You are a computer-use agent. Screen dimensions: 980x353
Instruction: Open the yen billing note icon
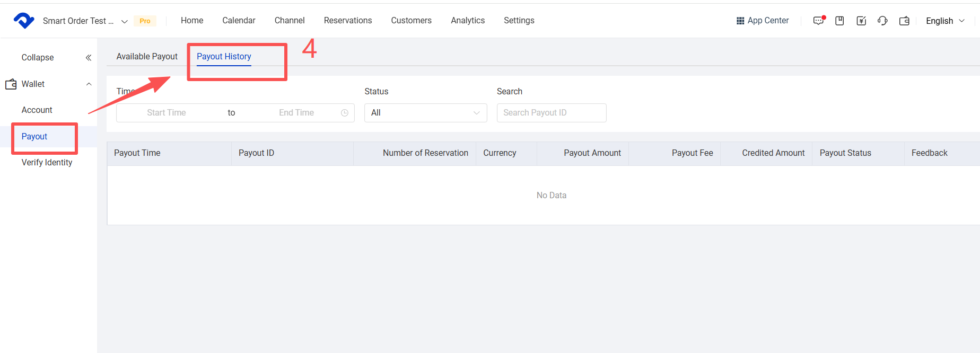(x=861, y=21)
